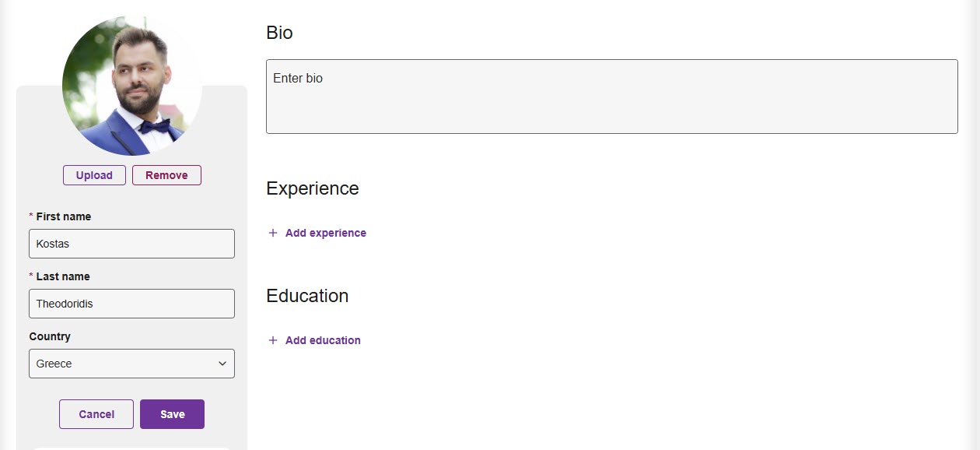The width and height of the screenshot is (980, 450).
Task: Click the red asterisk beside First name
Action: (x=30, y=216)
